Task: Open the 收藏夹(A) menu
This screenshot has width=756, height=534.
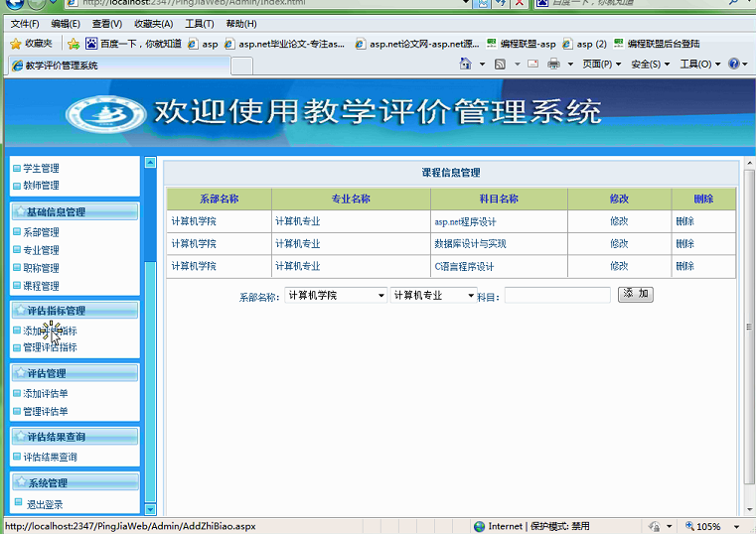Action: point(154,24)
